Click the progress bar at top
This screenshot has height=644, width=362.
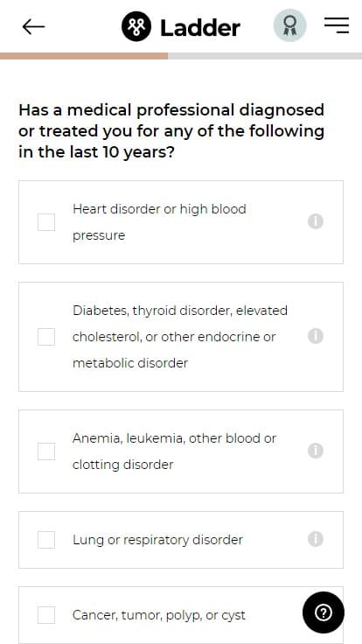point(181,56)
